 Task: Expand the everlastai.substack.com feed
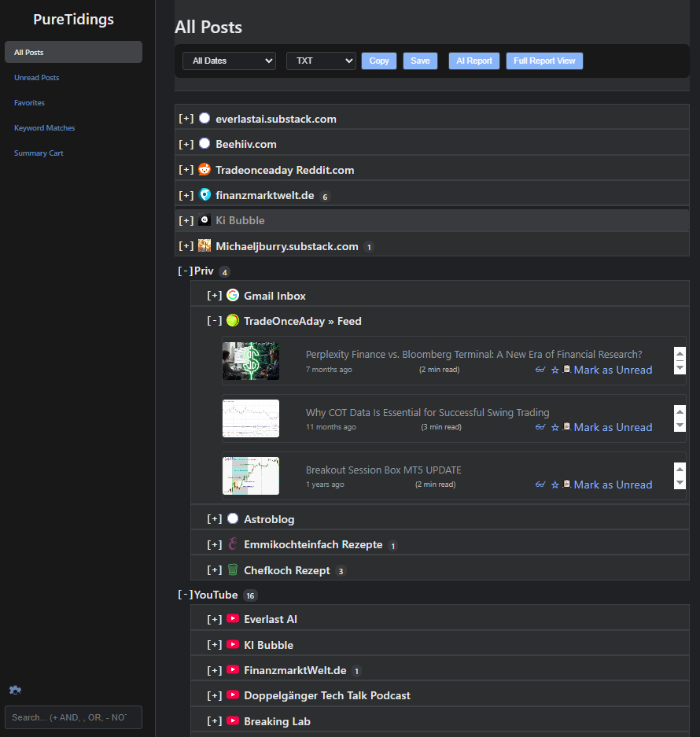[x=186, y=119]
